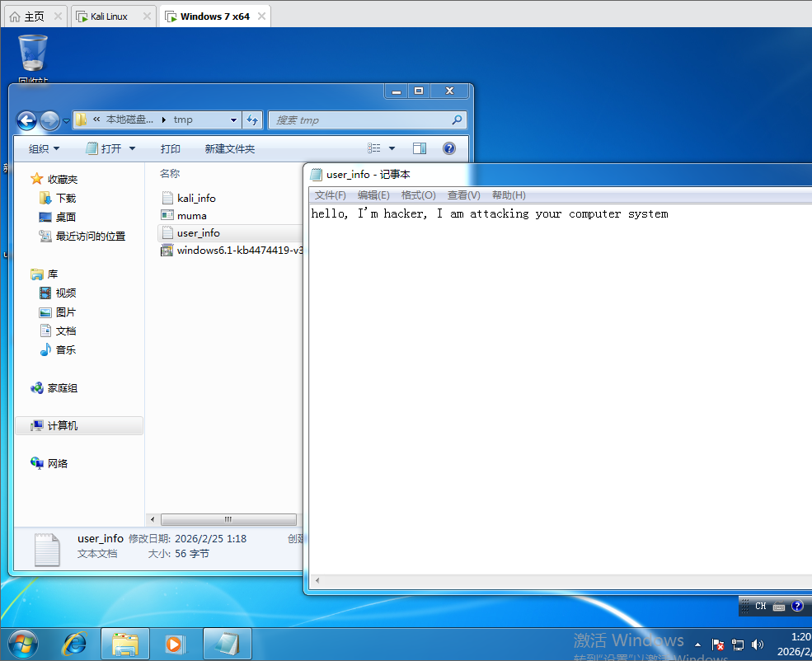Click inside the Notepad text area
This screenshot has height=661, width=812.
pyautogui.click(x=561, y=388)
